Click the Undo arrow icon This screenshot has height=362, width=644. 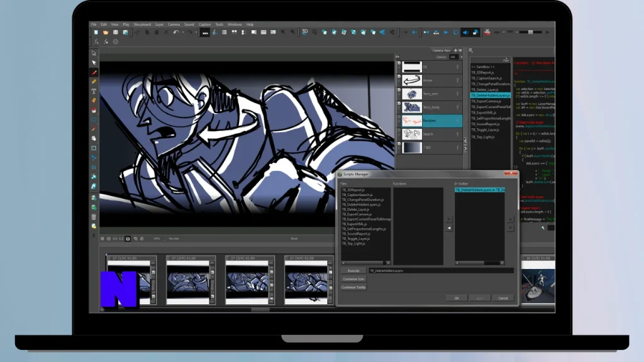pyautogui.click(x=176, y=33)
